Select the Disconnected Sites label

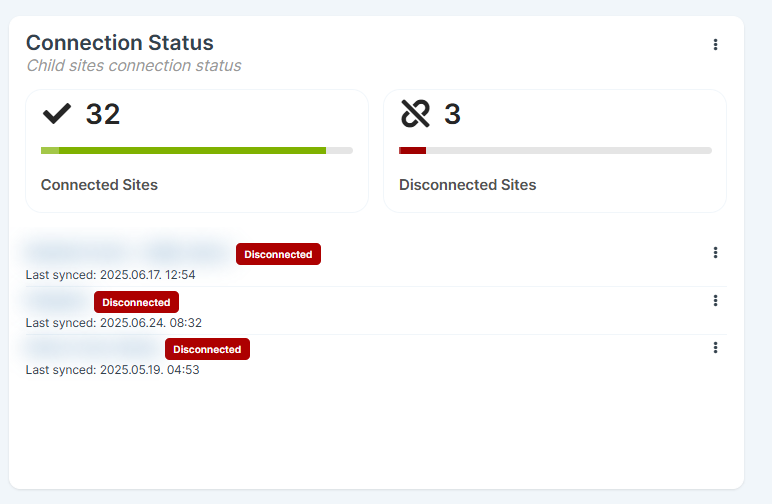click(467, 185)
